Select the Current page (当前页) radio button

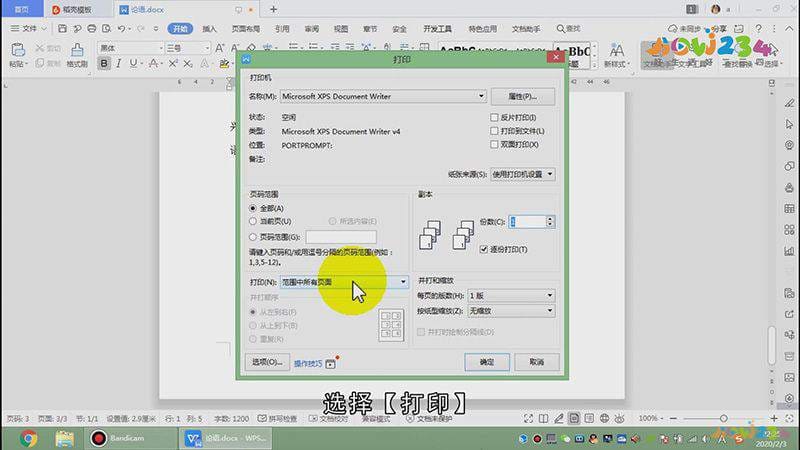tap(253, 221)
